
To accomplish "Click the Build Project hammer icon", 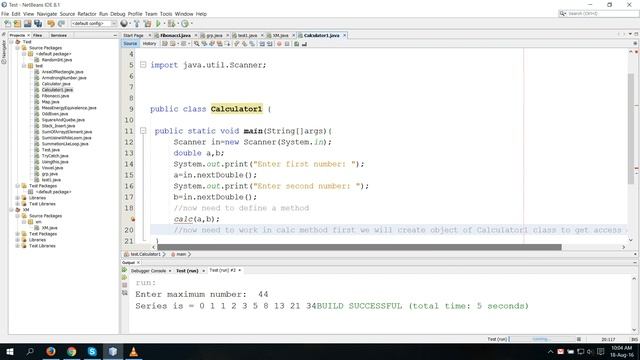I will click(137, 24).
